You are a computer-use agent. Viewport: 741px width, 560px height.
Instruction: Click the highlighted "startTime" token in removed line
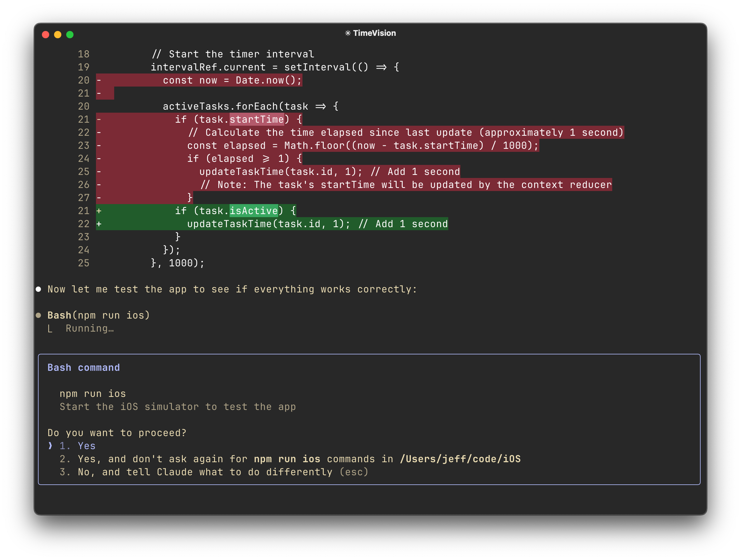coord(257,119)
